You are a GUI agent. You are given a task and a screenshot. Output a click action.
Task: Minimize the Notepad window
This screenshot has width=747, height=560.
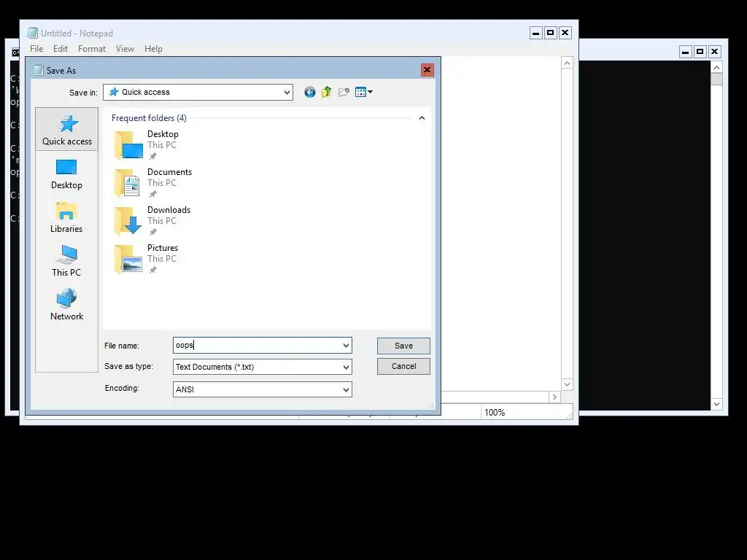(x=536, y=33)
